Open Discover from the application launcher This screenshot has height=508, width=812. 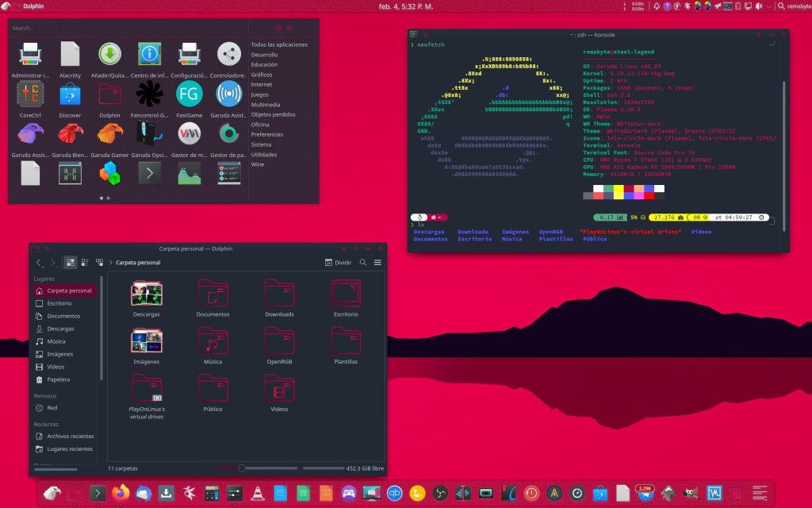click(x=70, y=94)
